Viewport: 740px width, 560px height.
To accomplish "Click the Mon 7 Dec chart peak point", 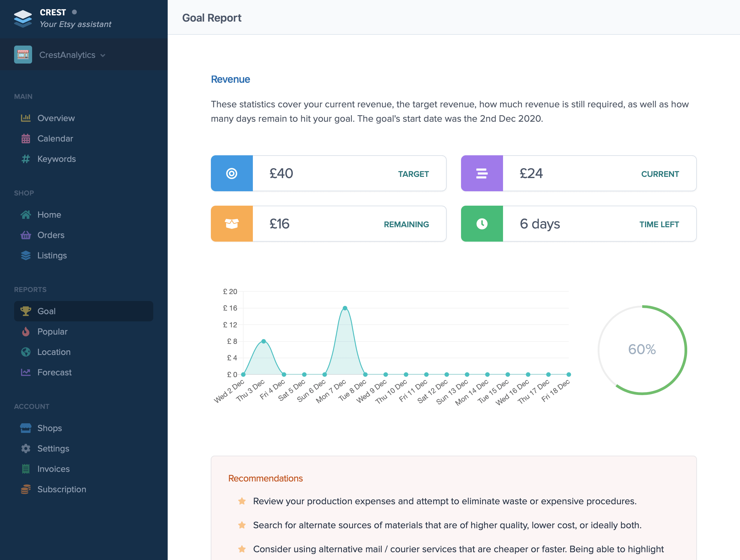I will coord(345,308).
